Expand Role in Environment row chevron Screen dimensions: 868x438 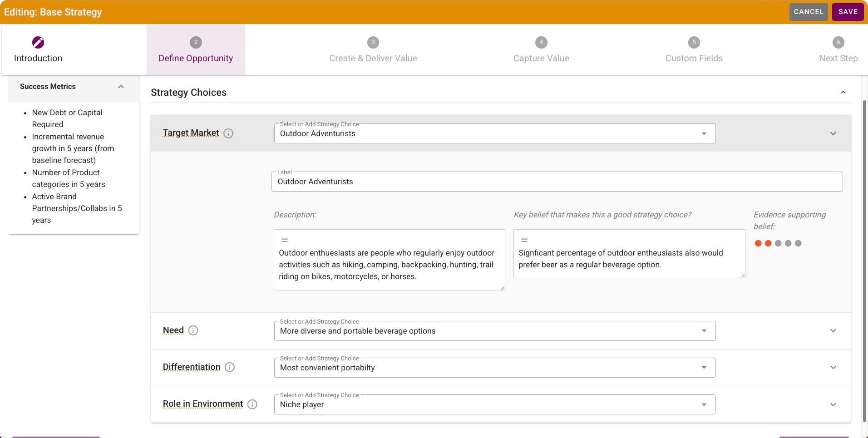(x=833, y=404)
